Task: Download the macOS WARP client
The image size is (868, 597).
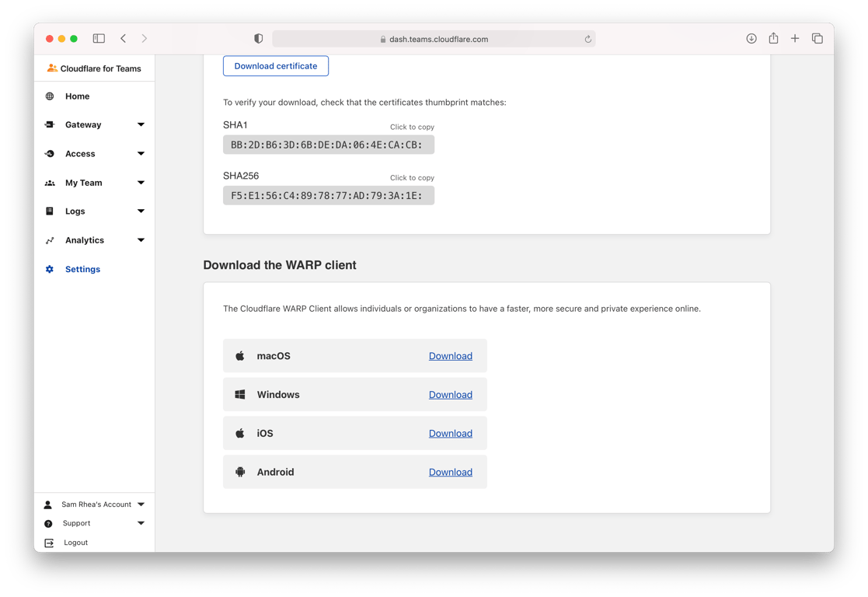Action: pyautogui.click(x=451, y=356)
